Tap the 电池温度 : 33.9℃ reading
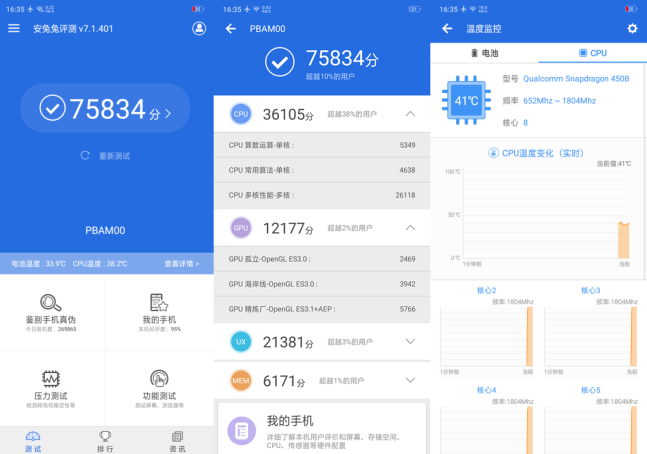 tap(38, 263)
